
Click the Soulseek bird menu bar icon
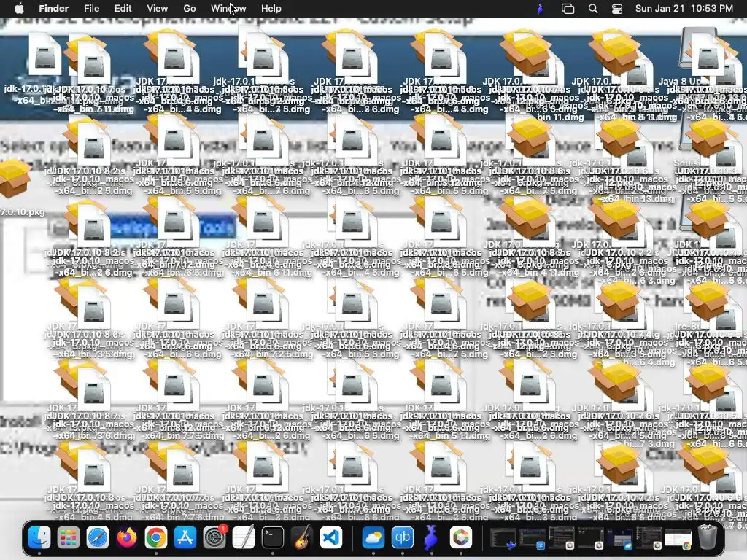(x=540, y=9)
